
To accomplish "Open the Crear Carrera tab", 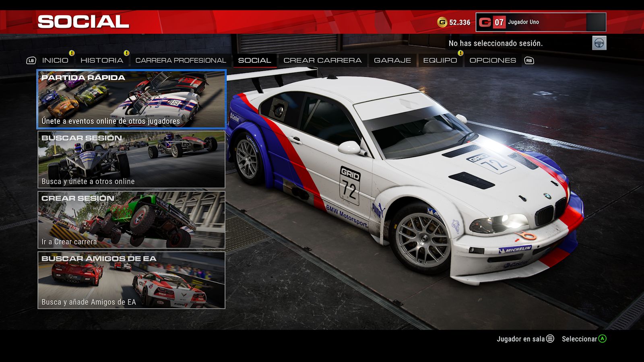I will point(322,60).
